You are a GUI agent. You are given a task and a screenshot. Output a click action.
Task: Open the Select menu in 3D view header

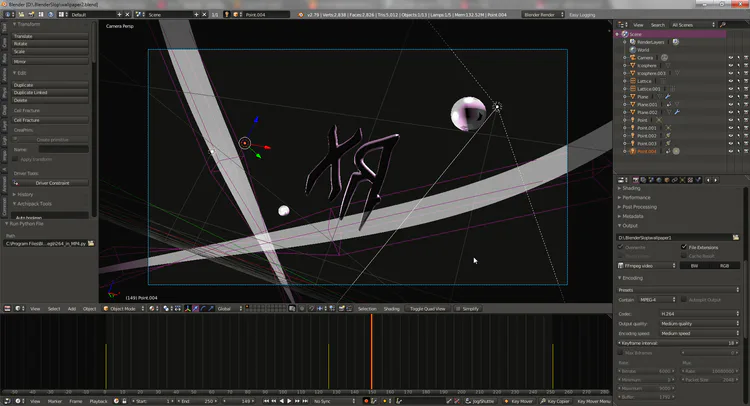tap(54, 308)
